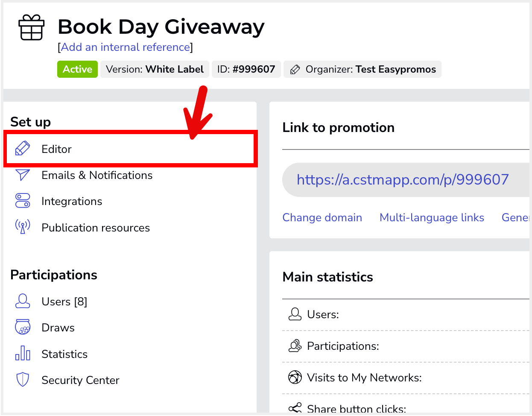Click the pencil icon beside Editor
The width and height of the screenshot is (532, 416).
[x=23, y=149]
